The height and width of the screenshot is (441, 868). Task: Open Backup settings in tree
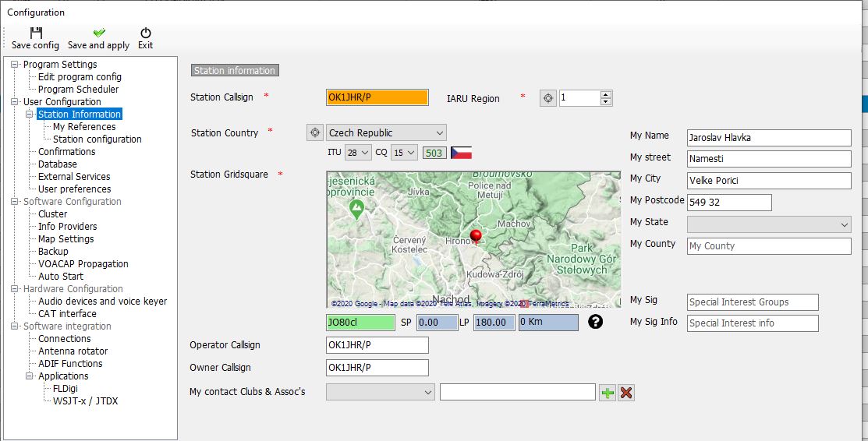pyautogui.click(x=53, y=251)
